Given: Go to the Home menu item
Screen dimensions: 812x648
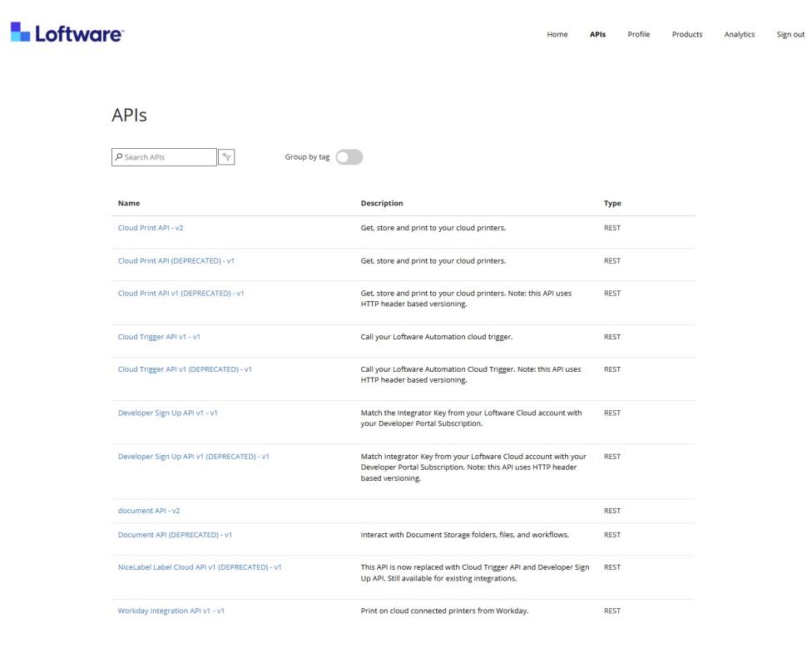Looking at the screenshot, I should pyautogui.click(x=557, y=35).
